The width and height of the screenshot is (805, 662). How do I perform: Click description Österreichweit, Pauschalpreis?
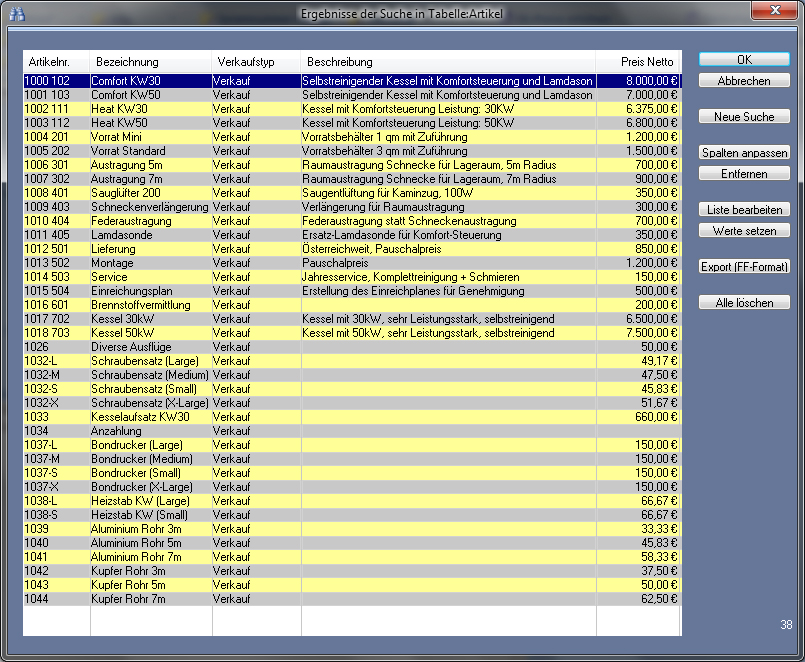(x=371, y=249)
